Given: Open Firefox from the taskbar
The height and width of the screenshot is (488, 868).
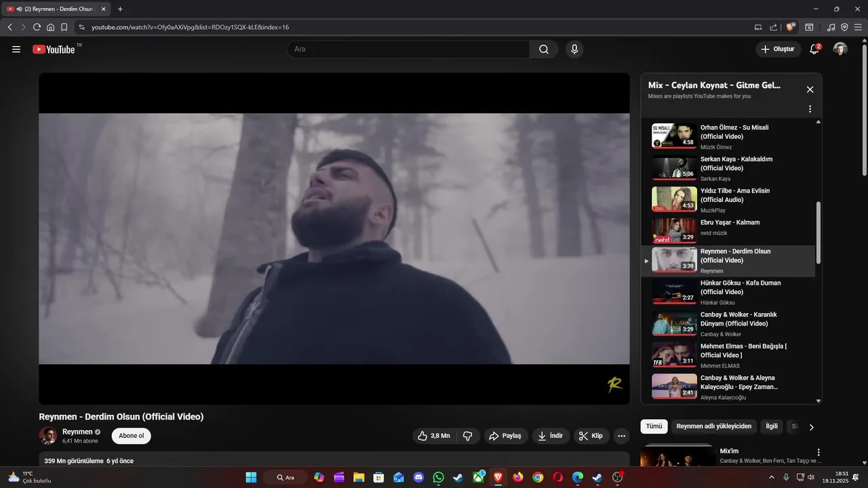Looking at the screenshot, I should (x=518, y=477).
